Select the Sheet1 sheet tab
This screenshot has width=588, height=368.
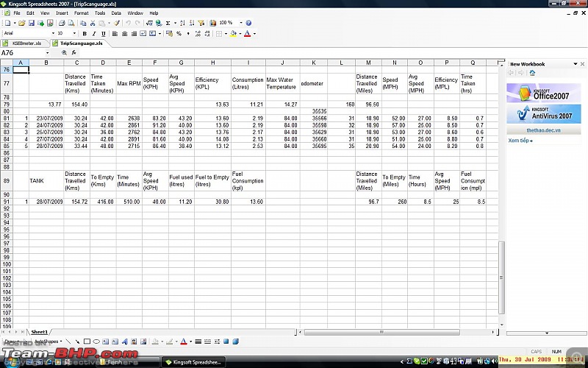40,332
